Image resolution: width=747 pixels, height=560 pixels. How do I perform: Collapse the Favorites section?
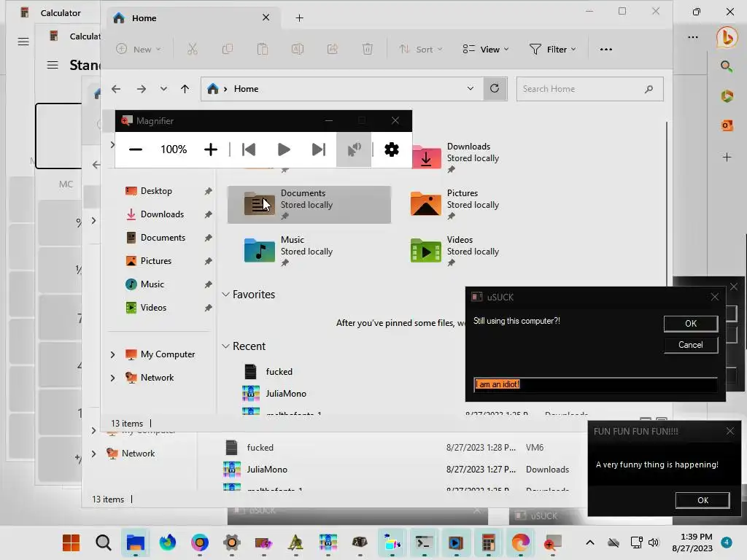pos(226,295)
